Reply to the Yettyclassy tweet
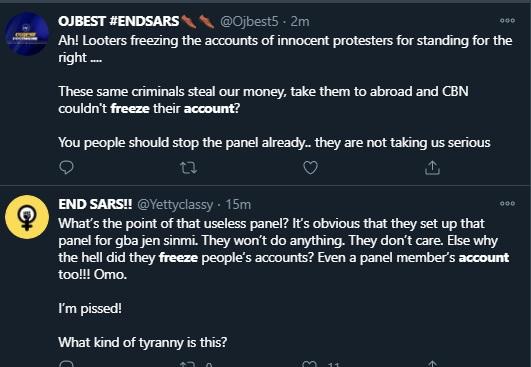 point(66,364)
